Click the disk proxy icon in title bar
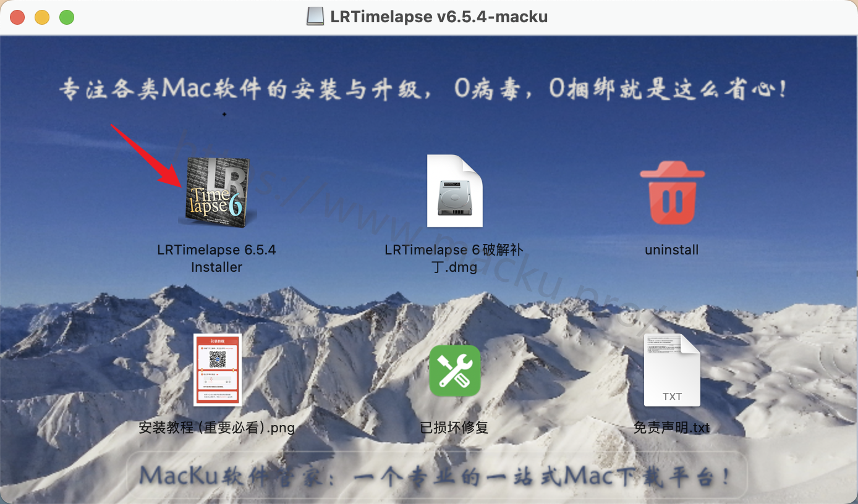 coord(315,17)
